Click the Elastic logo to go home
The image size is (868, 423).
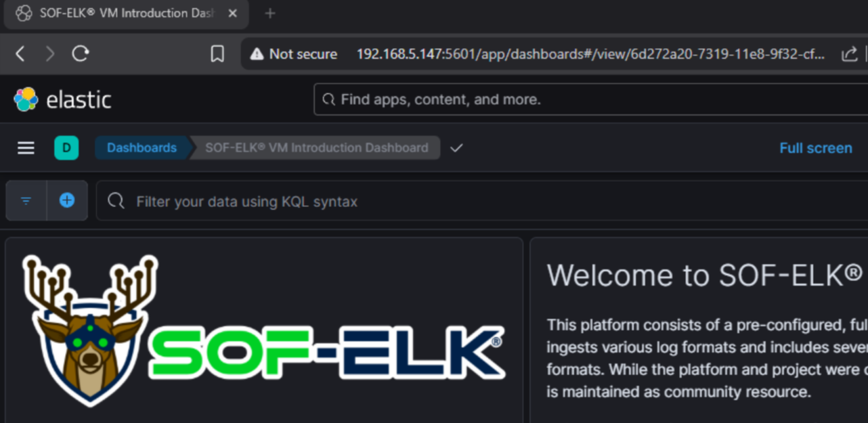point(62,99)
